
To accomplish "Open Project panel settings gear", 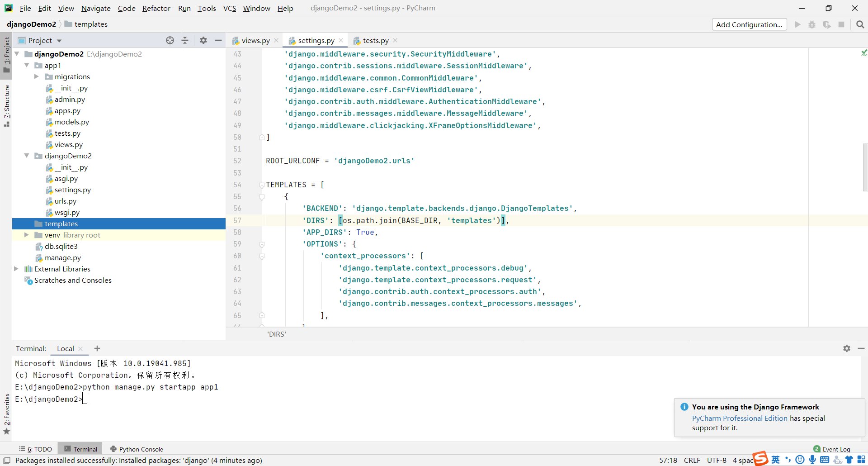I will 203,40.
